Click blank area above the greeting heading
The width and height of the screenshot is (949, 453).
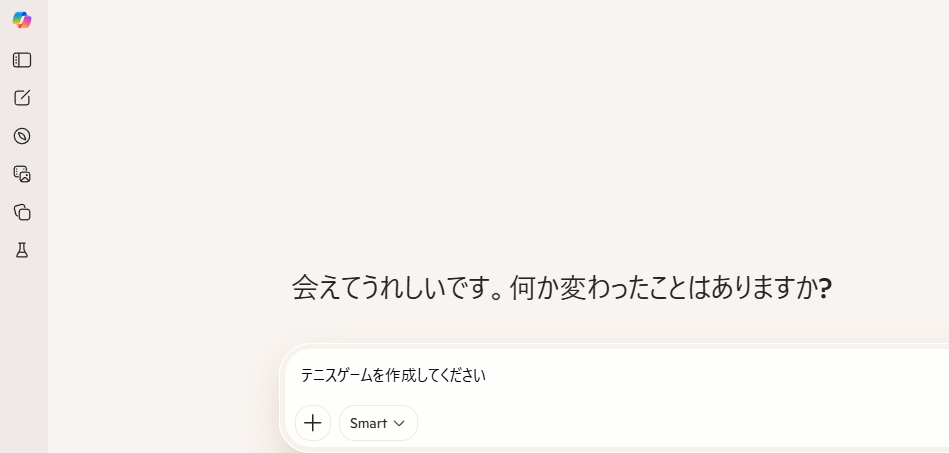pyautogui.click(x=560, y=150)
